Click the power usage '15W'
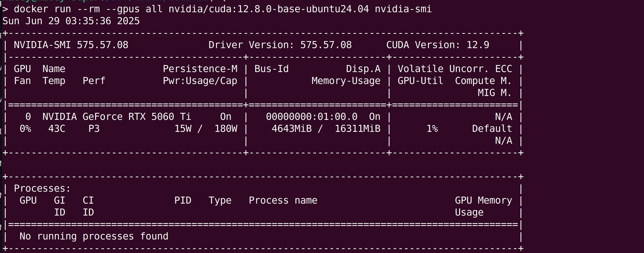 coord(183,129)
